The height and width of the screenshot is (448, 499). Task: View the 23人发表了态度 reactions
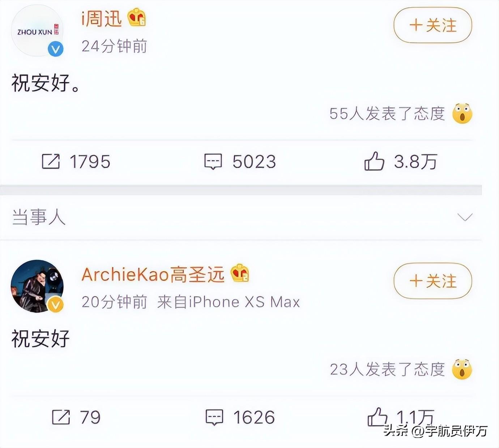pos(387,369)
